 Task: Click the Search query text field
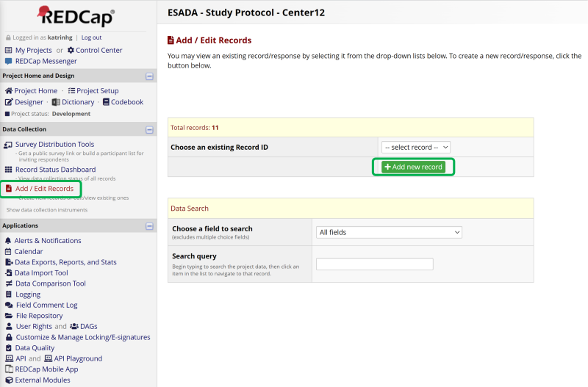[374, 264]
